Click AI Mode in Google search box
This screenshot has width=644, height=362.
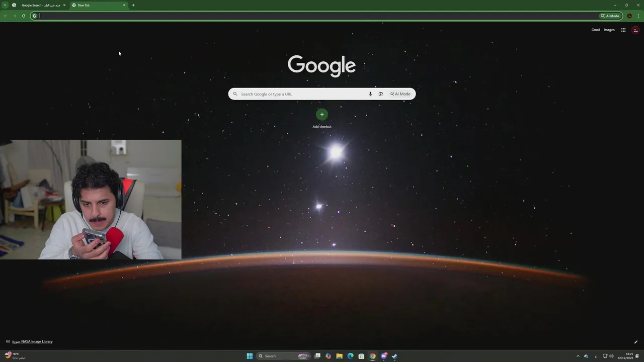coord(400,94)
